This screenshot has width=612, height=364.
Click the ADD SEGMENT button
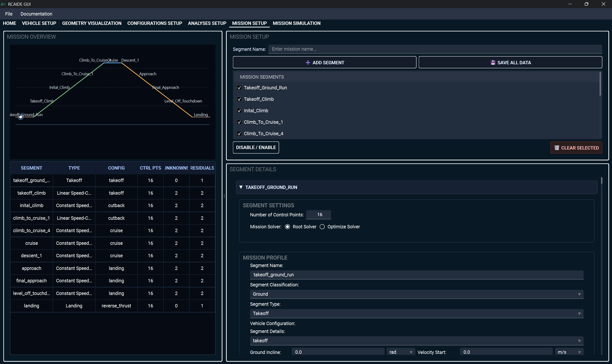325,62
